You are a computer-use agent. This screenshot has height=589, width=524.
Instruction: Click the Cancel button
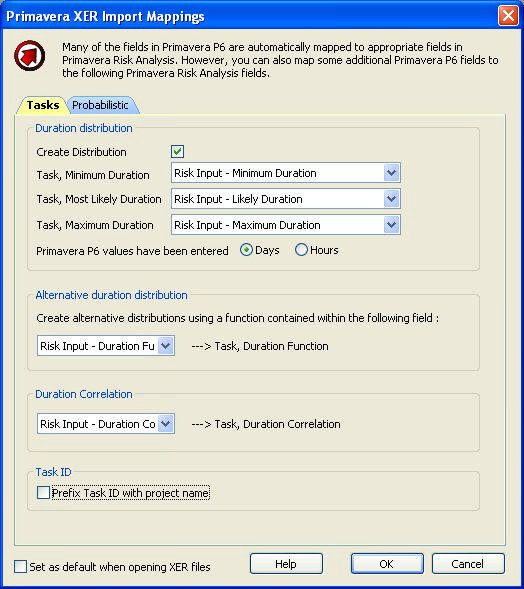coord(468,564)
